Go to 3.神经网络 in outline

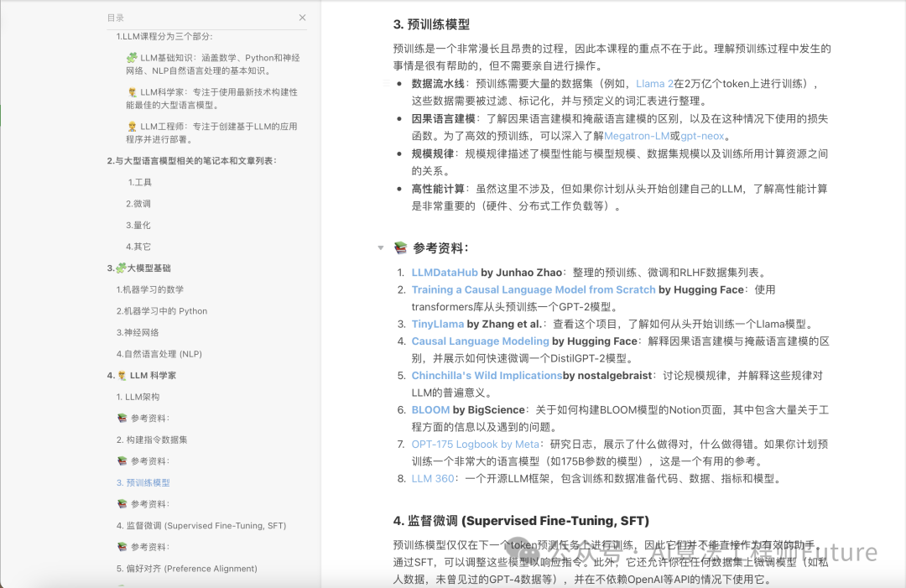coord(138,332)
